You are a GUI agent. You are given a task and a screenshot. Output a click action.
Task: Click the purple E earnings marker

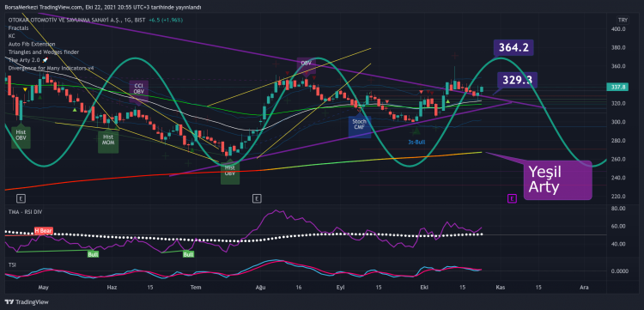coord(512,199)
